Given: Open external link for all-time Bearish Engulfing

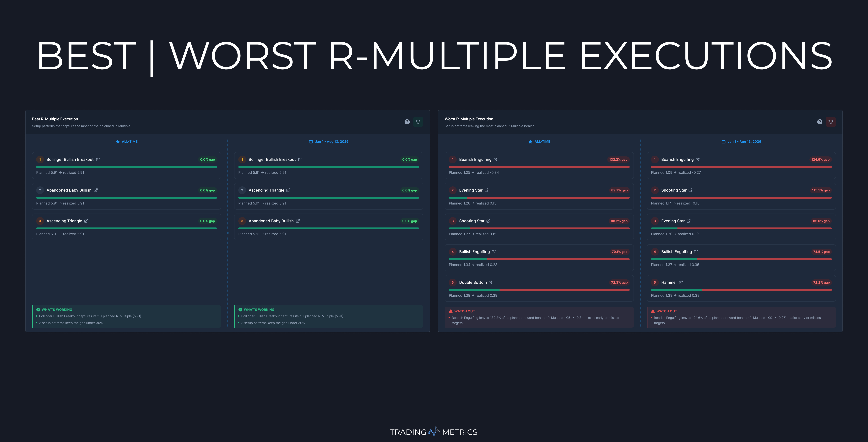Looking at the screenshot, I should [x=496, y=160].
